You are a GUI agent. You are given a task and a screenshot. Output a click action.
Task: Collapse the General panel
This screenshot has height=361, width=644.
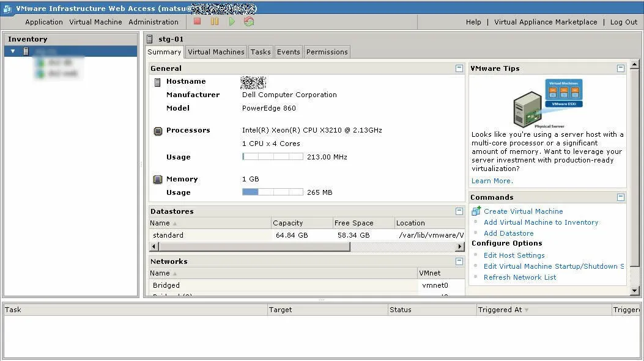(x=459, y=68)
